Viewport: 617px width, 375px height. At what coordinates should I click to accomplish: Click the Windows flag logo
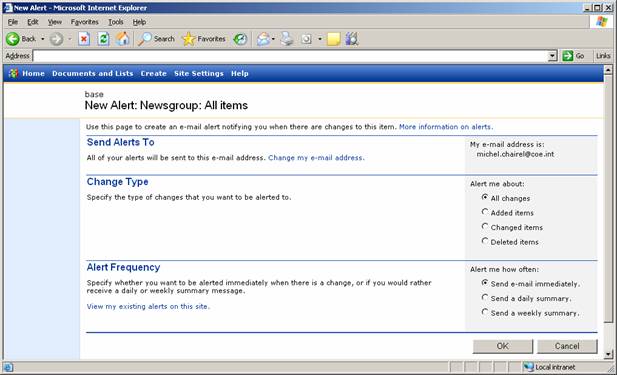602,22
